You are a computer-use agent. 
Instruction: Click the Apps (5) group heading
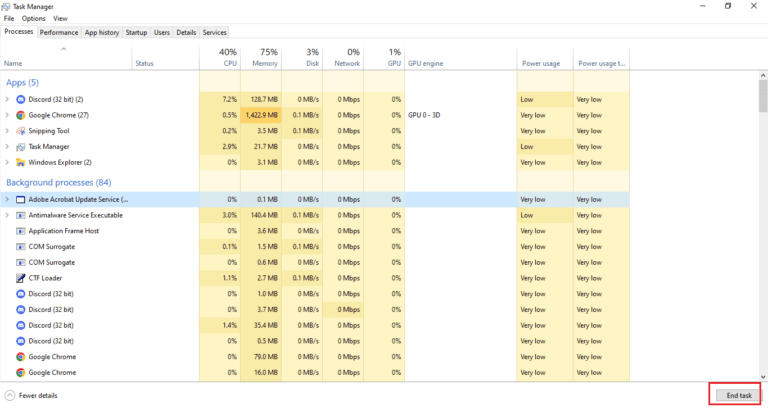(22, 82)
